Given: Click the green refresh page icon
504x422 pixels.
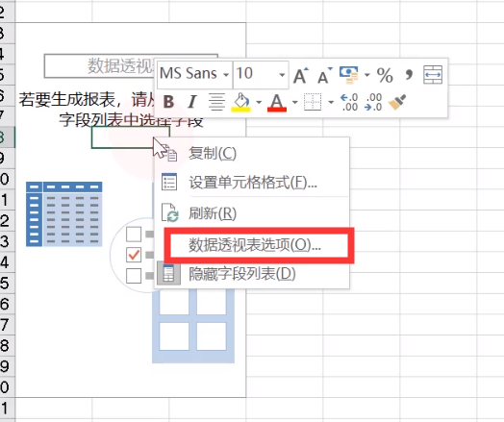Looking at the screenshot, I should [169, 213].
